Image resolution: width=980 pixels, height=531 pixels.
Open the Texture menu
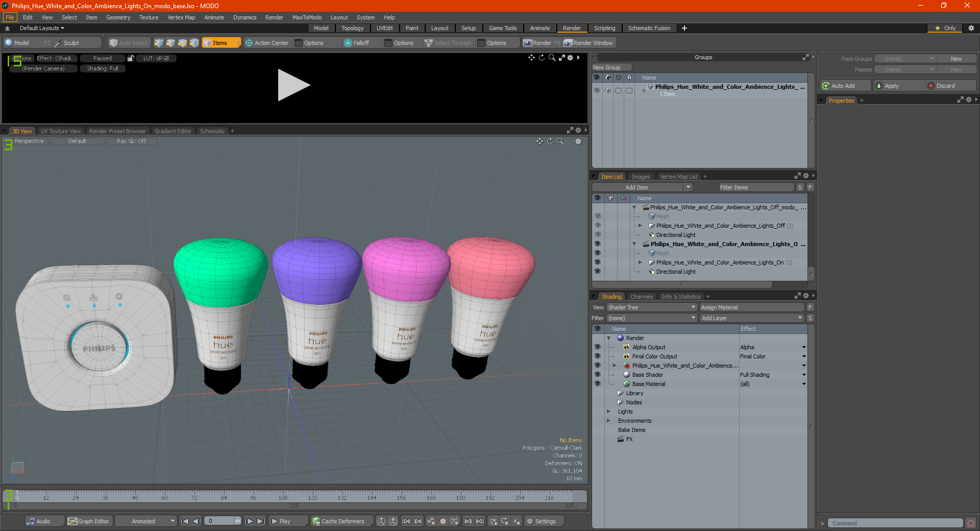point(149,17)
